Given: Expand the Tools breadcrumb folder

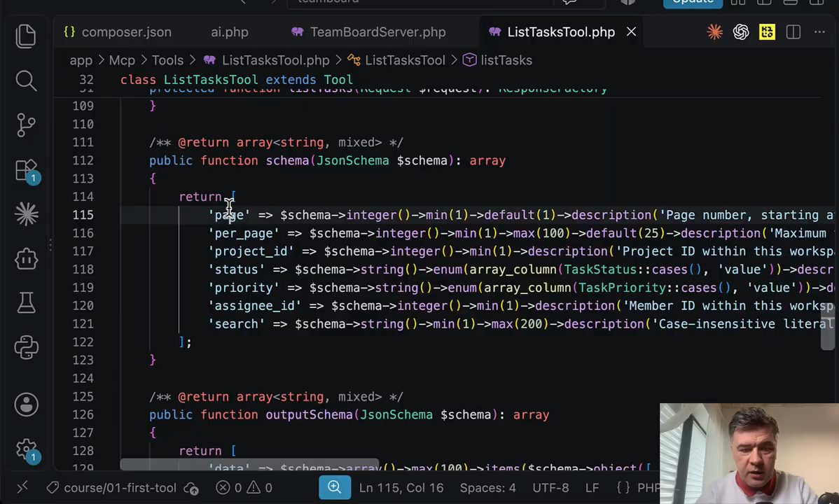Looking at the screenshot, I should [167, 60].
